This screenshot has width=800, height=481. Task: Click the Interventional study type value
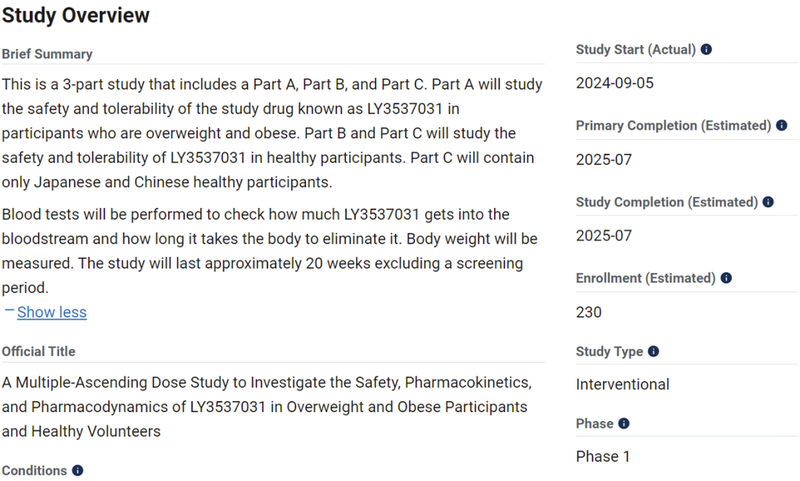point(622,384)
